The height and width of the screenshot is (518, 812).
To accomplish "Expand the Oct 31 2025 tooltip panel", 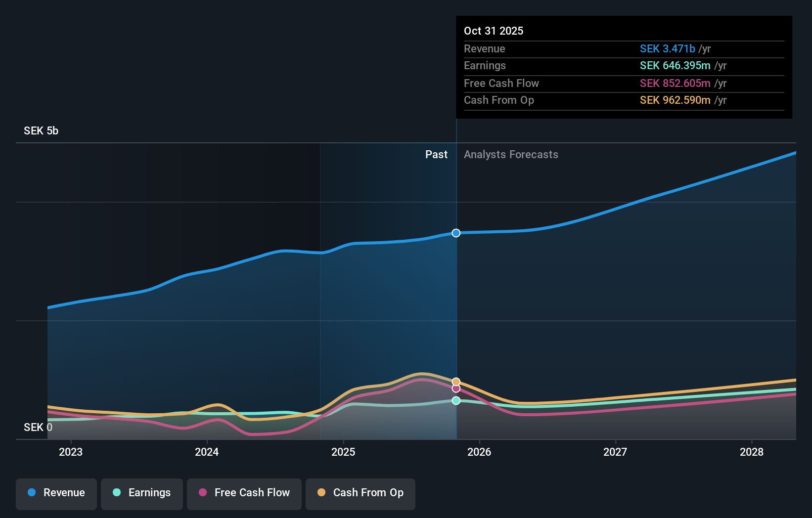I will pyautogui.click(x=624, y=67).
